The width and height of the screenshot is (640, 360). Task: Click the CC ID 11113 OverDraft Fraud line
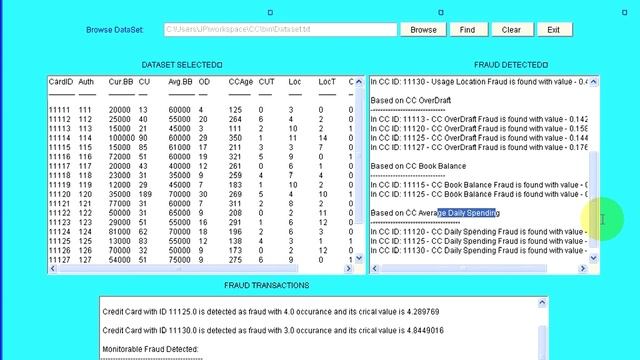point(479,120)
